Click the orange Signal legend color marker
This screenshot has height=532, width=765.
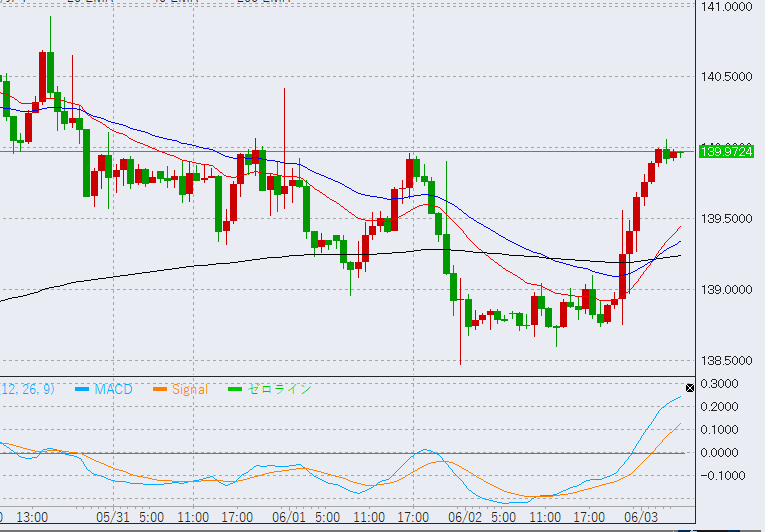pos(158,389)
